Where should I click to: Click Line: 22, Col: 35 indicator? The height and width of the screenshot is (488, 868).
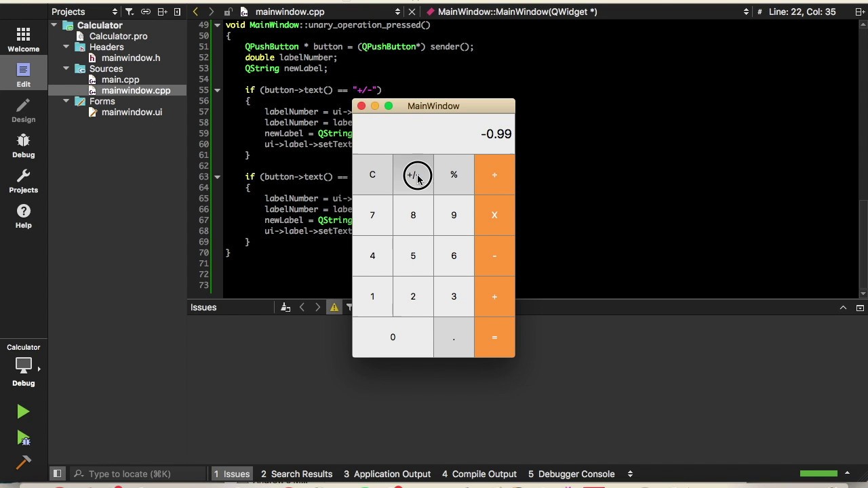[x=802, y=12]
